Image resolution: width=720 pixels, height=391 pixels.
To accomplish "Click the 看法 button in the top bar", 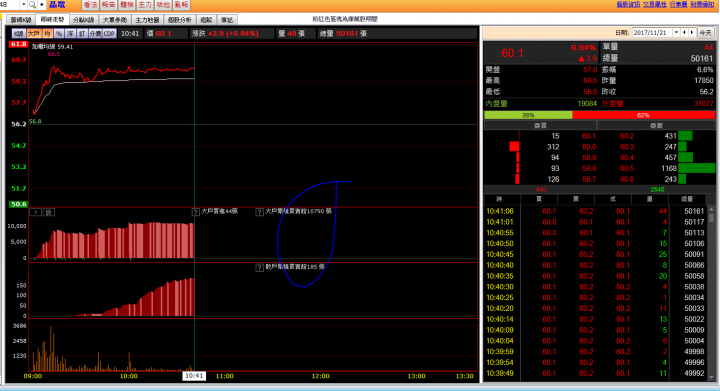I will pyautogui.click(x=90, y=5).
